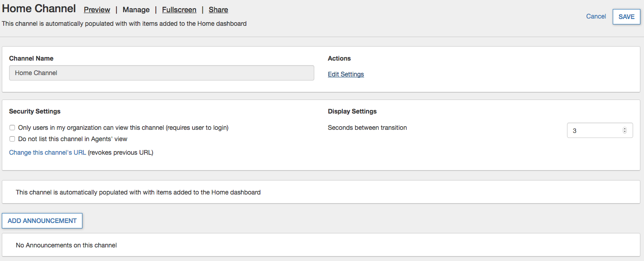Click the 'Only users in my organization' label text
Viewport: 644px width, 261px height.
click(x=123, y=128)
